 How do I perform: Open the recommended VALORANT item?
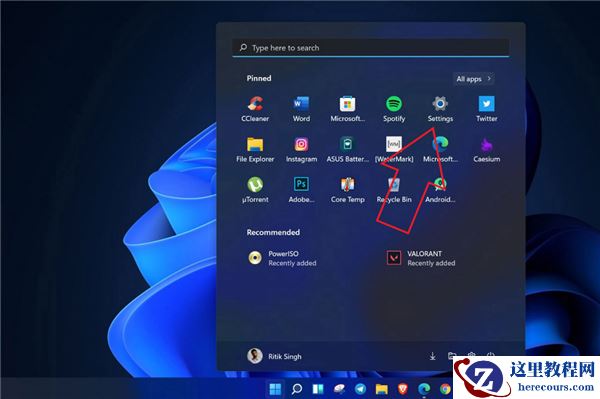click(x=421, y=258)
